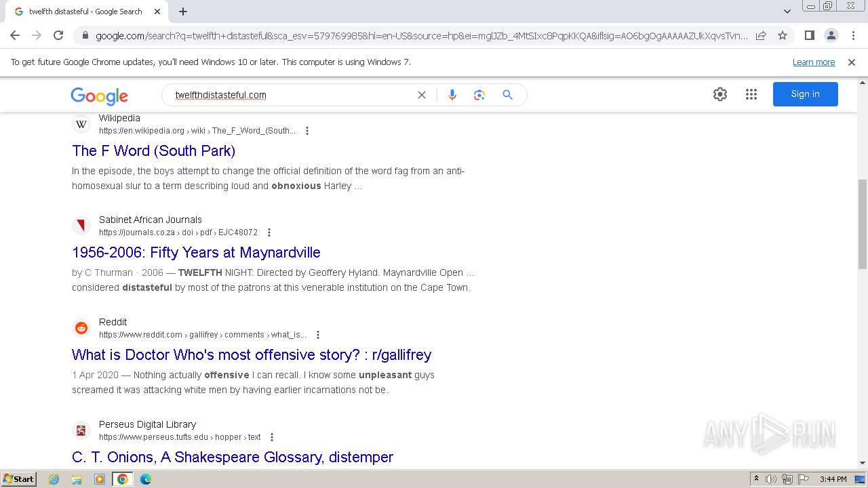Open 1956-2006: Fifty Years at Maynardville
This screenshot has height=488, width=868.
pos(196,252)
